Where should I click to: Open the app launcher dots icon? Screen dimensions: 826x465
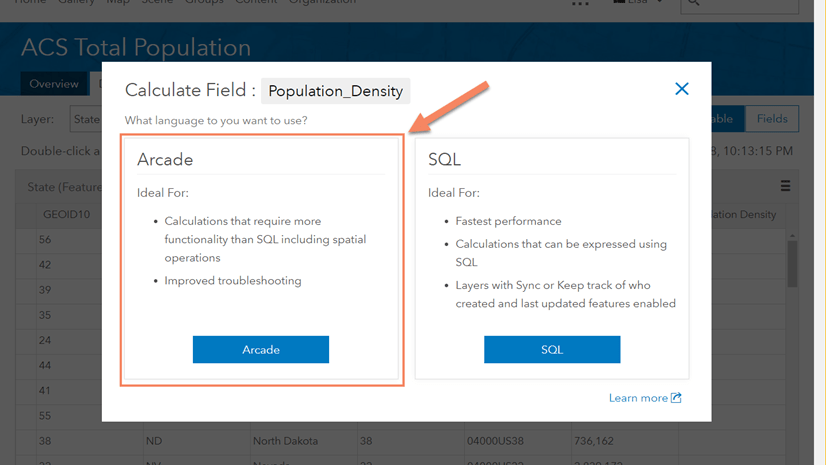(580, 3)
